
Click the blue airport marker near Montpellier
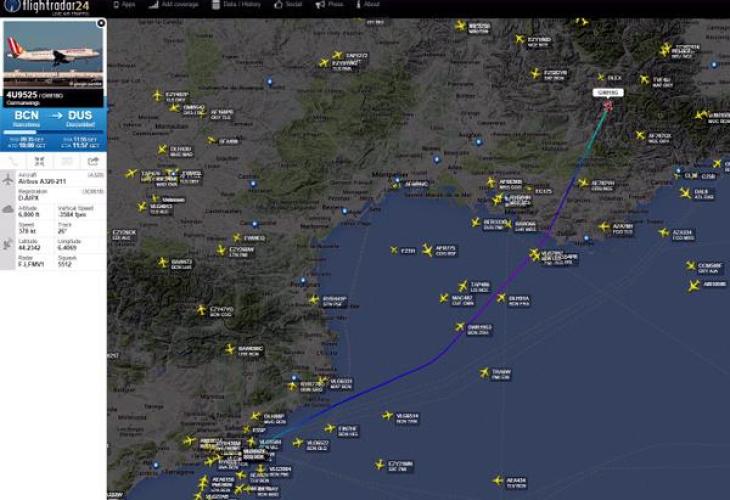tap(397, 180)
